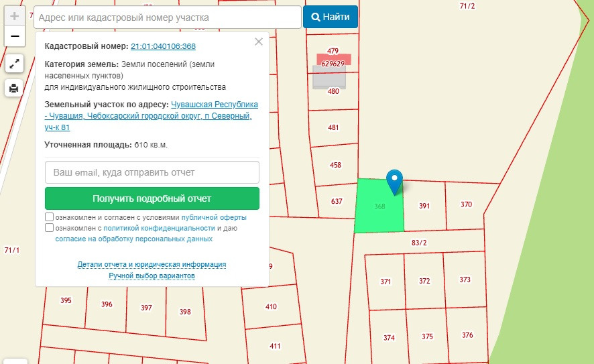
Task: Select parcel 370 on the map
Action: pos(466,204)
